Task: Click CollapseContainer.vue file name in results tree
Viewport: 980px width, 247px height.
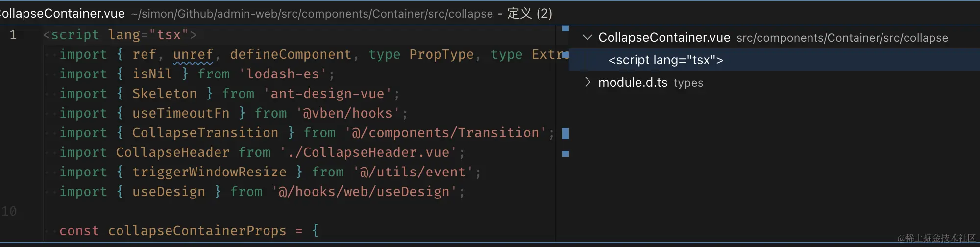Action: pos(664,37)
